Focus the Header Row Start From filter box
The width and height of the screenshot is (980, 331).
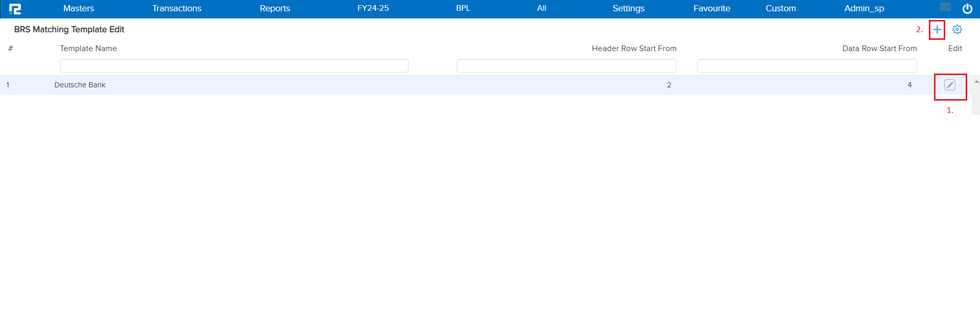tap(566, 66)
